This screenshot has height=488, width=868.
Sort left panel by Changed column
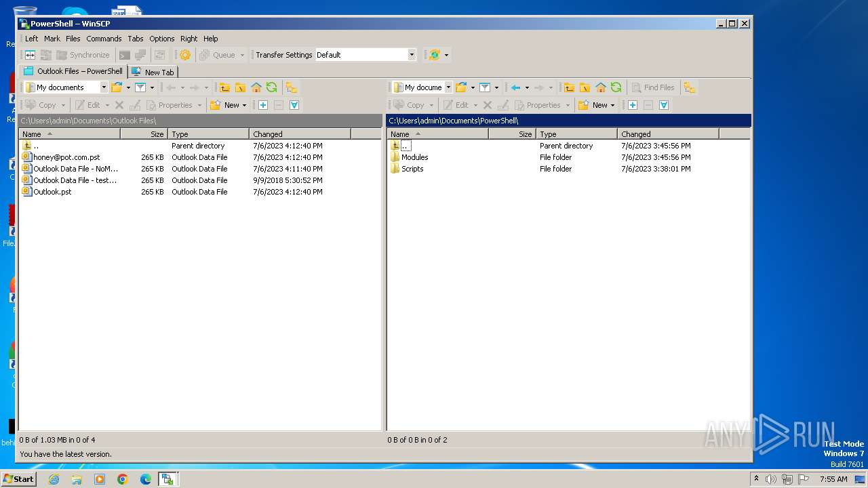point(300,134)
